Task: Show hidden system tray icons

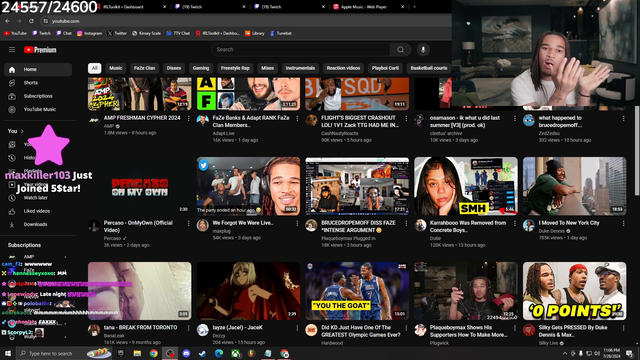Action: tap(565, 353)
